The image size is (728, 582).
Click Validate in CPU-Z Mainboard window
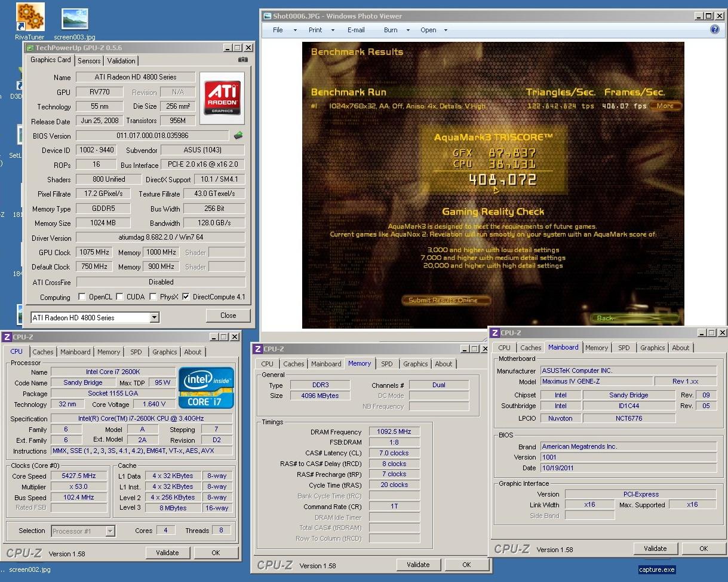[x=655, y=549]
